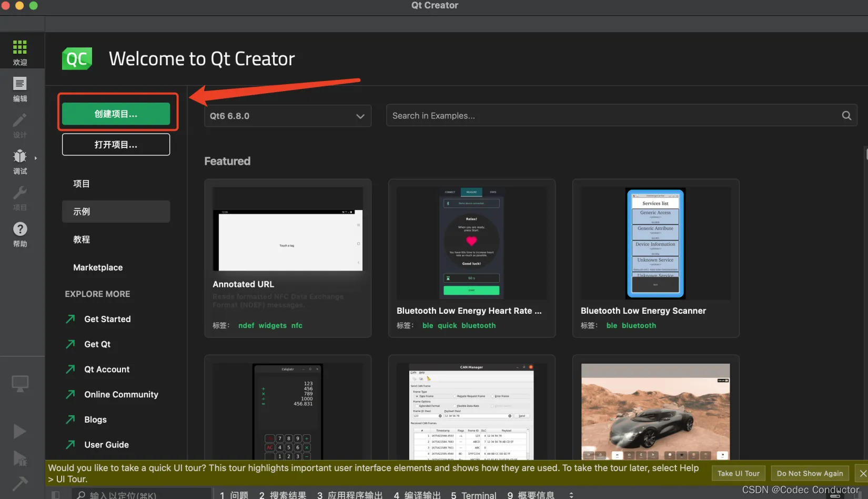Click the Run play button
868x499 pixels.
(x=19, y=432)
